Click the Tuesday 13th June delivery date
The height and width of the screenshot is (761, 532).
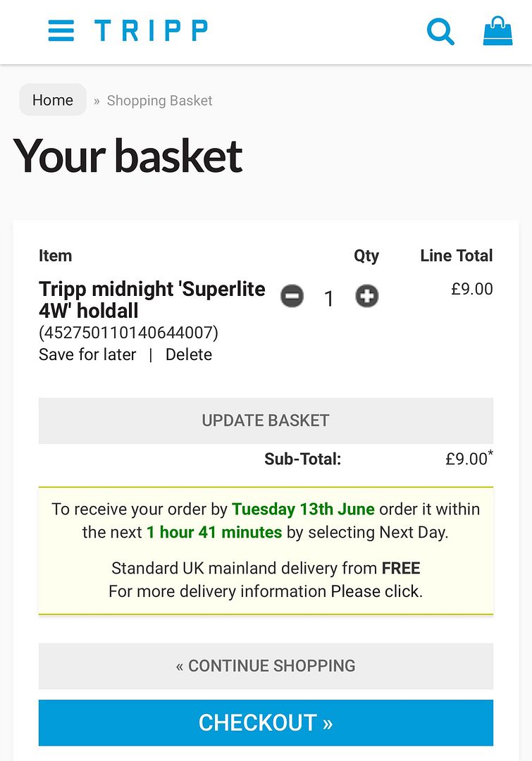point(304,509)
